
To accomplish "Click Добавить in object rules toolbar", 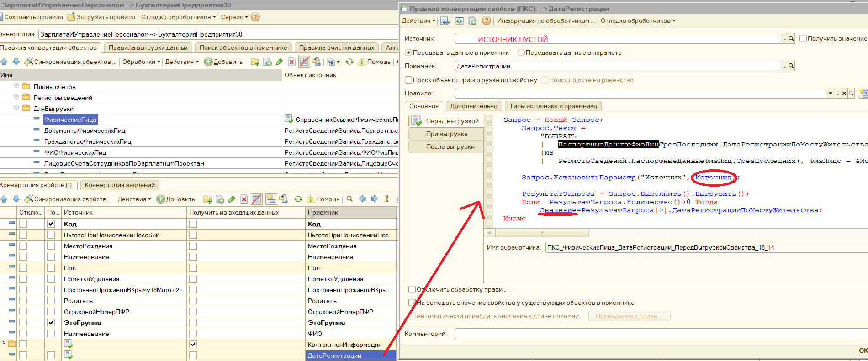I will tap(223, 62).
